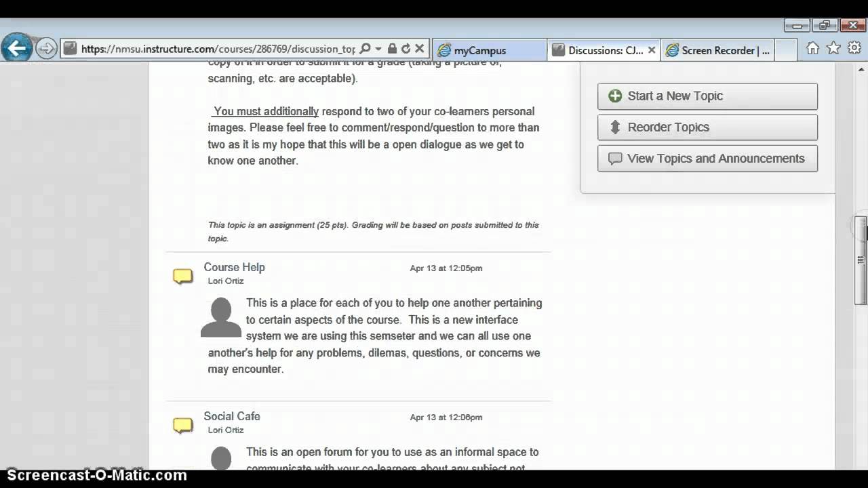Open browser Tools gear icon
The image size is (868, 488).
(854, 48)
